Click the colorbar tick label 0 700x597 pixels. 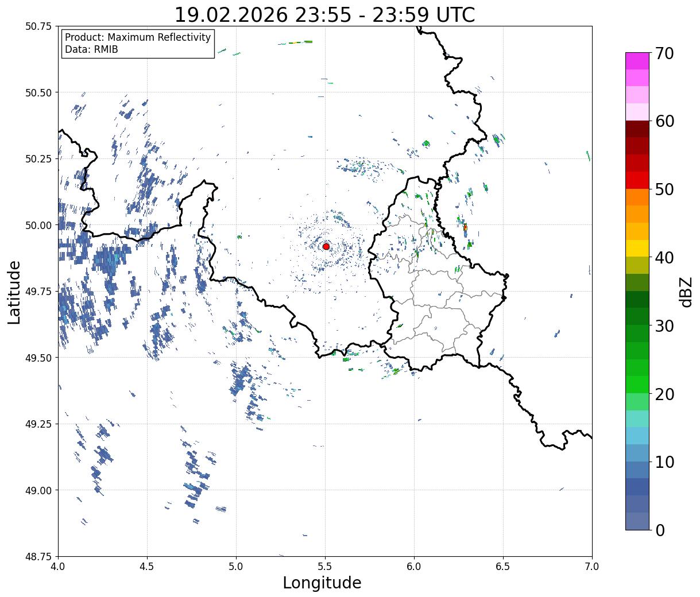[660, 530]
